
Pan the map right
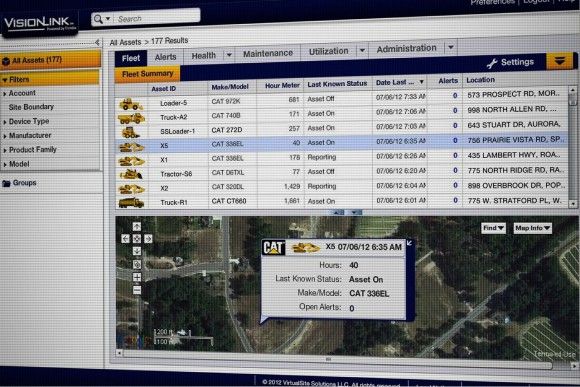click(x=148, y=239)
